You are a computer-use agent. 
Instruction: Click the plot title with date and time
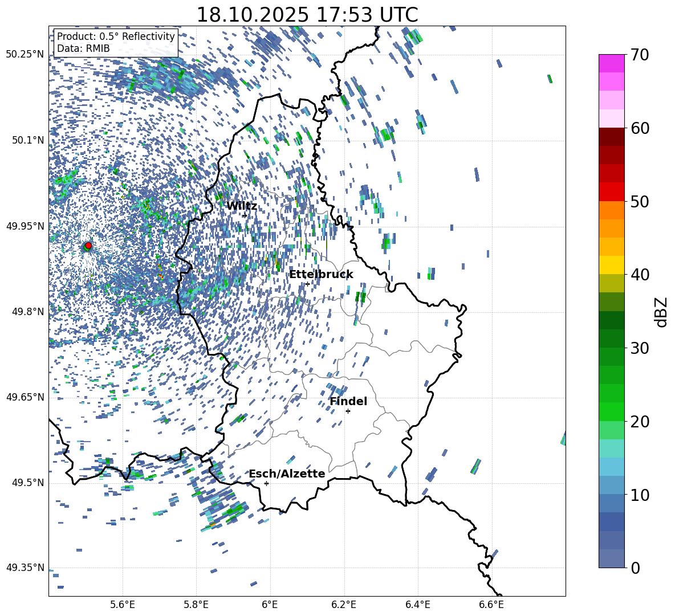pyautogui.click(x=307, y=15)
